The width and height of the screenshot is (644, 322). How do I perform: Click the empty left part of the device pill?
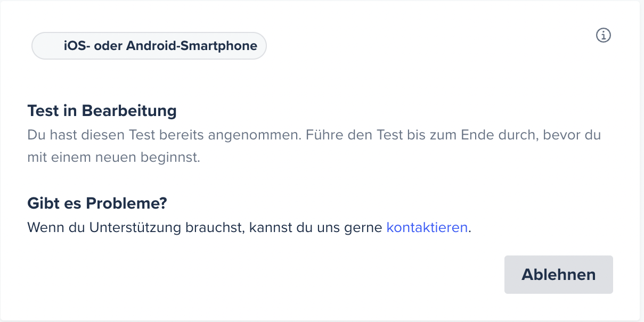click(x=47, y=46)
